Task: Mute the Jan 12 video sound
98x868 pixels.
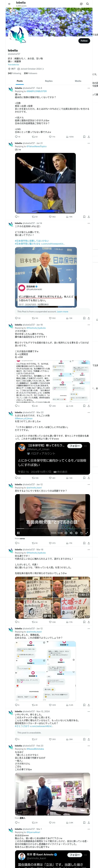Action: pyautogui.click(x=71, y=533)
